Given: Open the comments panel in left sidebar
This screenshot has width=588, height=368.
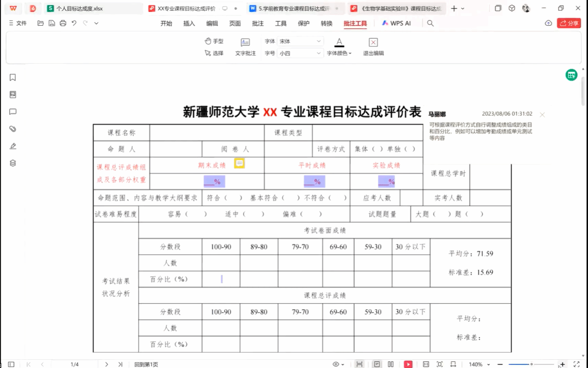Looking at the screenshot, I should point(13,112).
